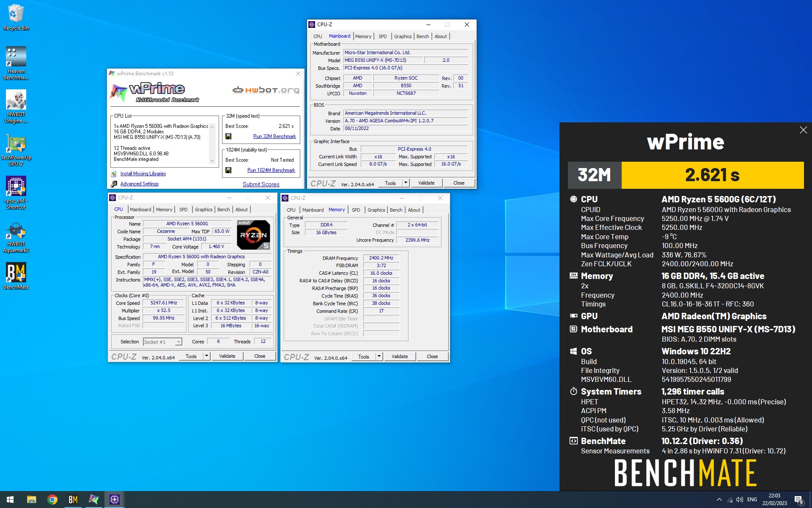
Task: Click ENG language indicator in taskbar
Action: [x=752, y=500]
